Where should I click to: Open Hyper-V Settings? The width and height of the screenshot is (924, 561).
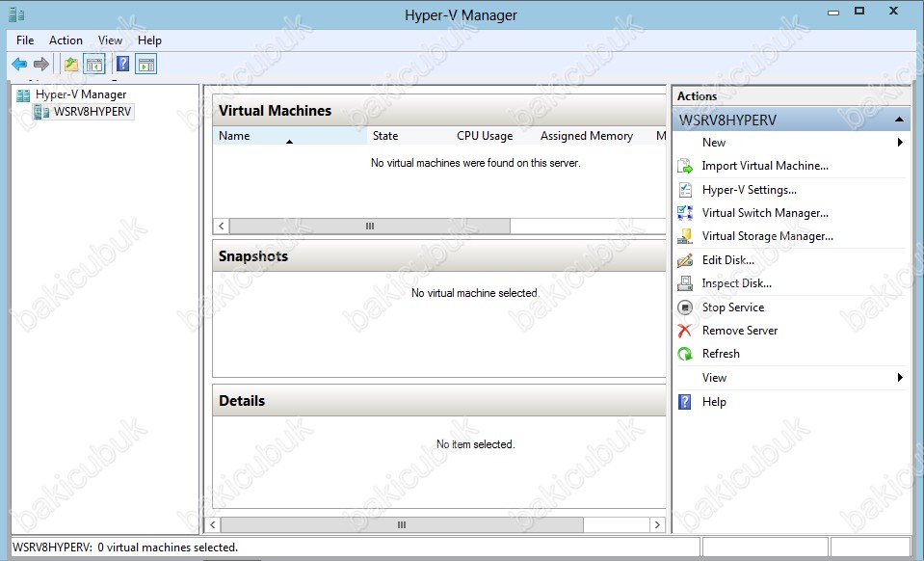click(x=749, y=190)
